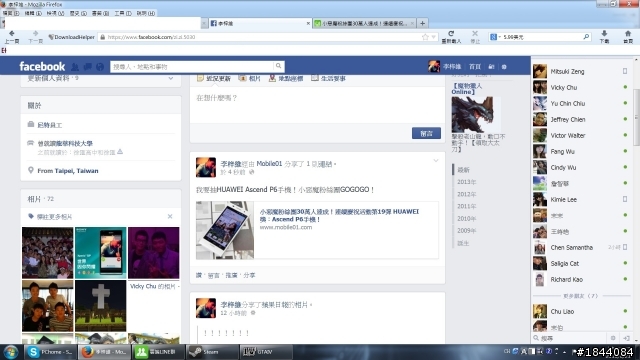Dismiss the tag more photos prompt X
Image resolution: width=640 pixels, height=360 pixels.
click(x=170, y=216)
